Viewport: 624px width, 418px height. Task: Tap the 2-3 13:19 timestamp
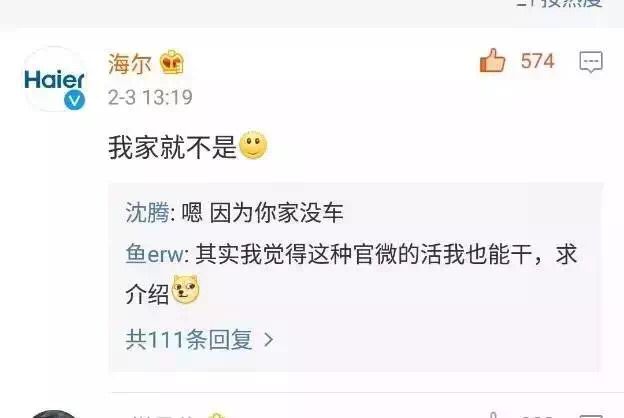pyautogui.click(x=150, y=97)
